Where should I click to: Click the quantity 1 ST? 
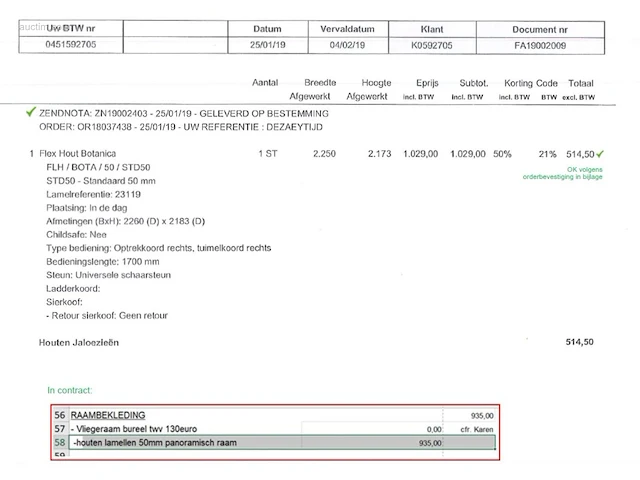[268, 154]
